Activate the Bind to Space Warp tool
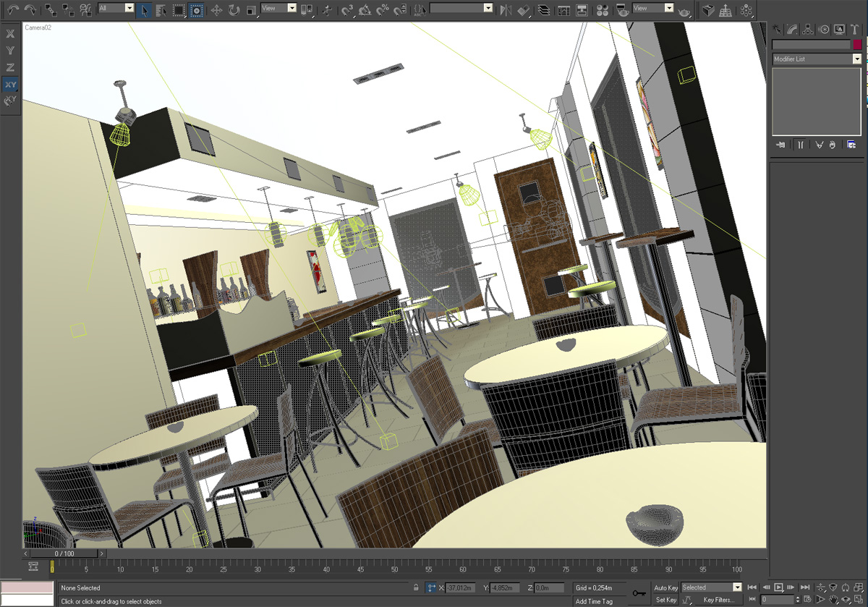 [x=85, y=9]
